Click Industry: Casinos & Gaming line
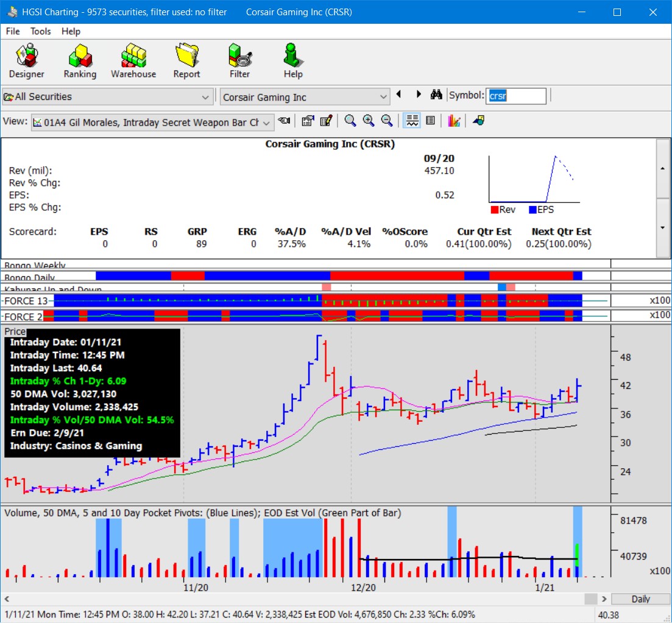The image size is (672, 623). pyautogui.click(x=76, y=446)
